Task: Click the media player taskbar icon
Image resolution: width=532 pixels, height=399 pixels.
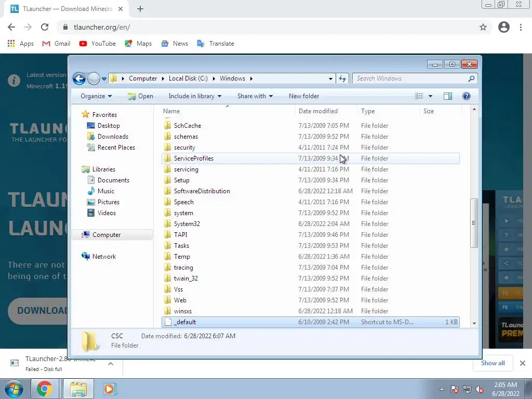Action: click(109, 389)
